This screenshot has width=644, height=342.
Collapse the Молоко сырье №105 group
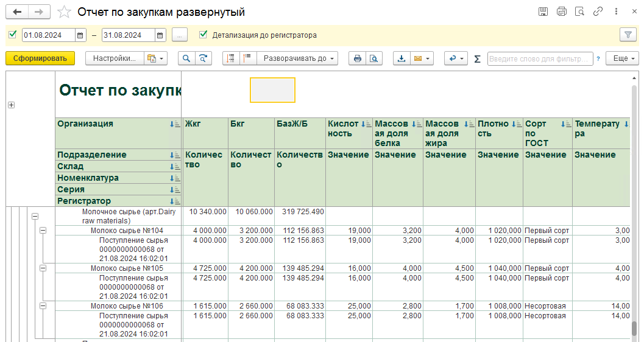pos(43,268)
